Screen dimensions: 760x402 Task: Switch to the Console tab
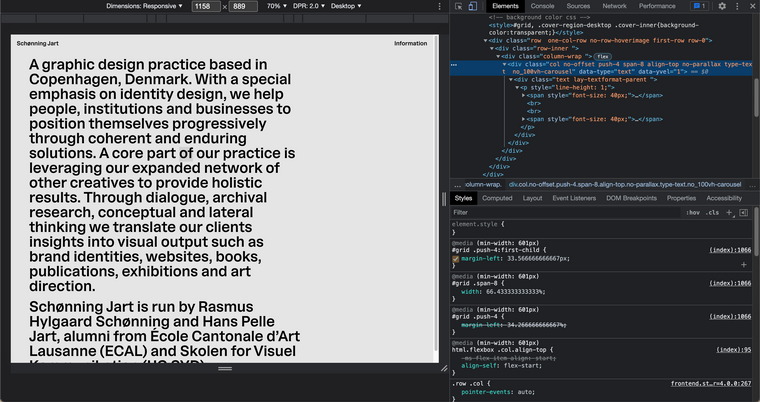click(542, 6)
